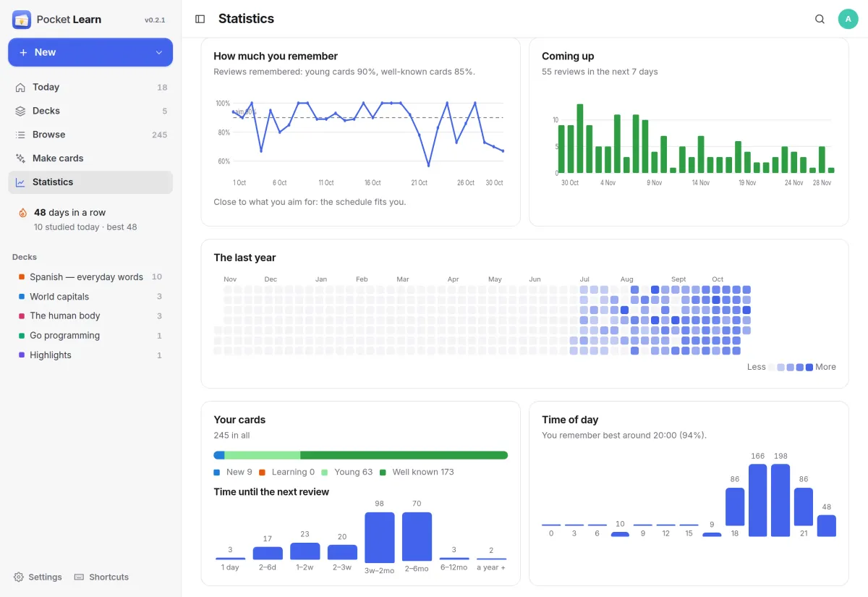Click the Statistics page title
Viewport: 868px width, 597px height.
pyautogui.click(x=246, y=19)
